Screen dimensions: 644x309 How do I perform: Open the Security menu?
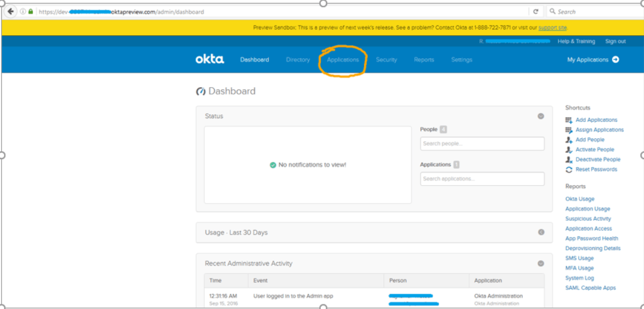pyautogui.click(x=387, y=59)
